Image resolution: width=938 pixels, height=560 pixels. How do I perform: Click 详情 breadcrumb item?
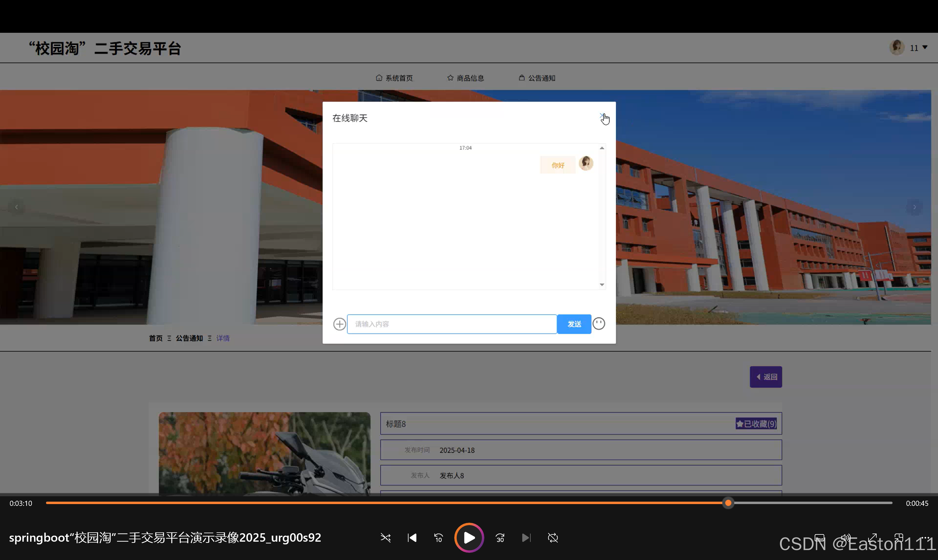pos(223,338)
